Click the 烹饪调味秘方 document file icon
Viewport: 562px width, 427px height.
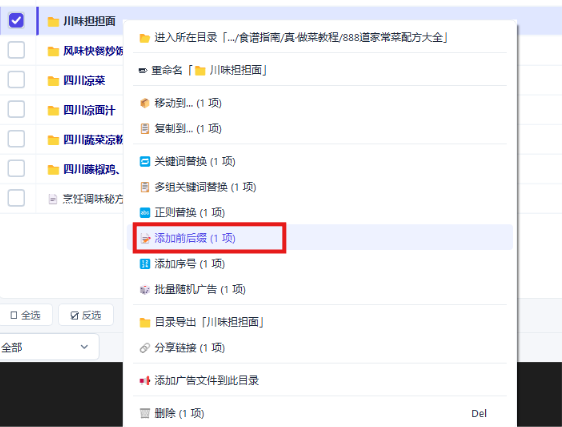53,199
